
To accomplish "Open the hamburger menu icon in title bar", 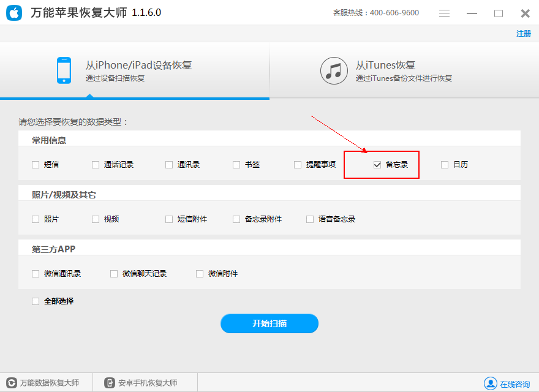I will (444, 13).
